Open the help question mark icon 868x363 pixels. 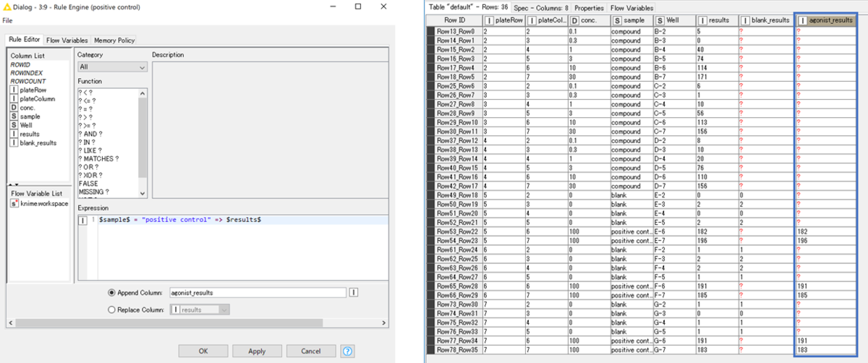347,351
